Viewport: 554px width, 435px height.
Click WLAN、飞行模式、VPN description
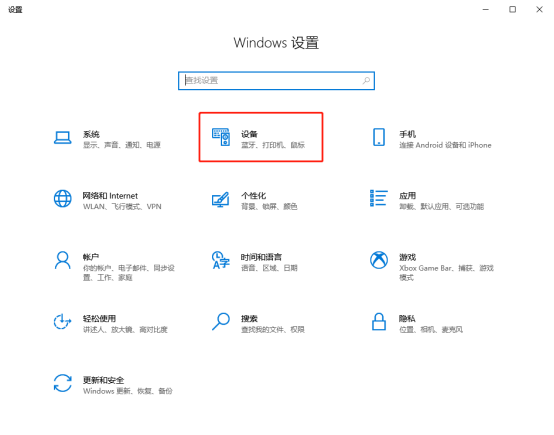(122, 206)
